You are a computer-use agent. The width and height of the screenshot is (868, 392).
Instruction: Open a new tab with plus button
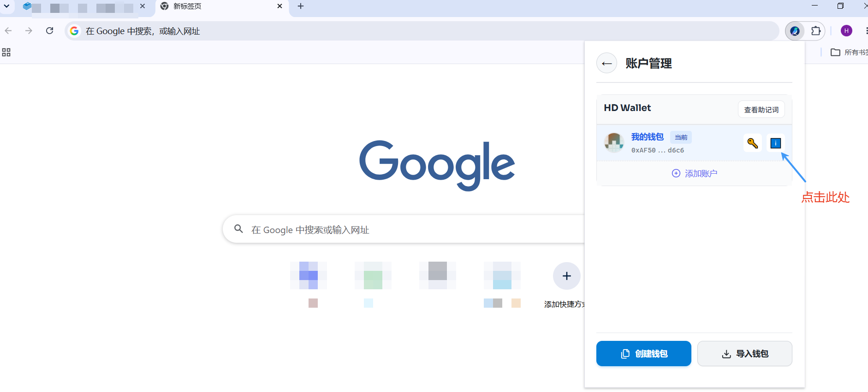coord(301,6)
